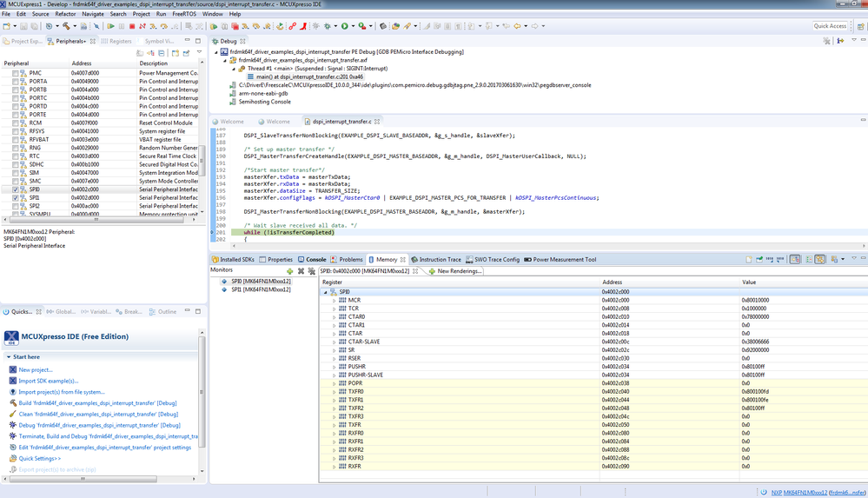Click the green Resume debug icon
This screenshot has height=498, width=868.
click(110, 26)
